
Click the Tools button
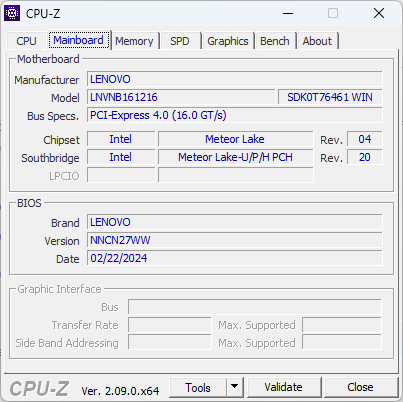(198, 387)
